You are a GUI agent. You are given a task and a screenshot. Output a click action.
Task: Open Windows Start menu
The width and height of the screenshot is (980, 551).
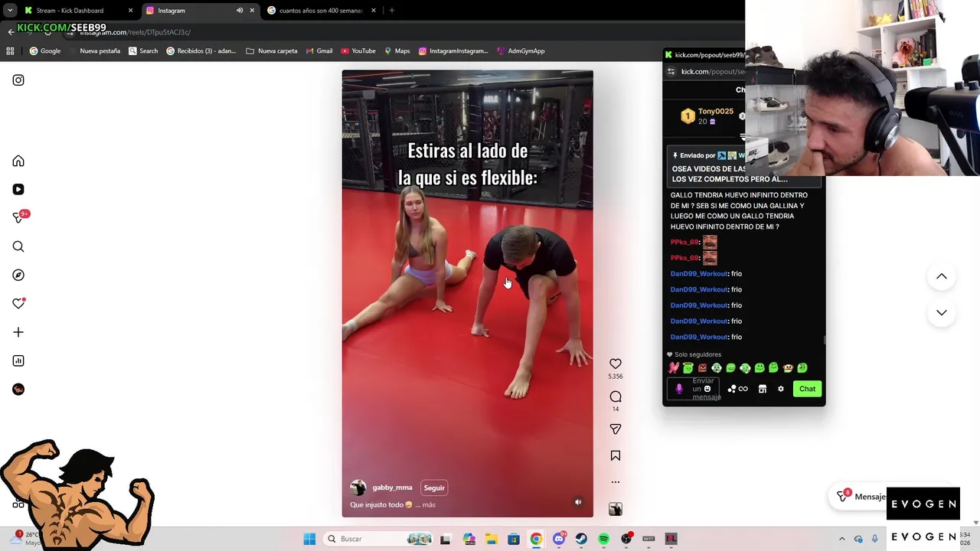pos(309,539)
